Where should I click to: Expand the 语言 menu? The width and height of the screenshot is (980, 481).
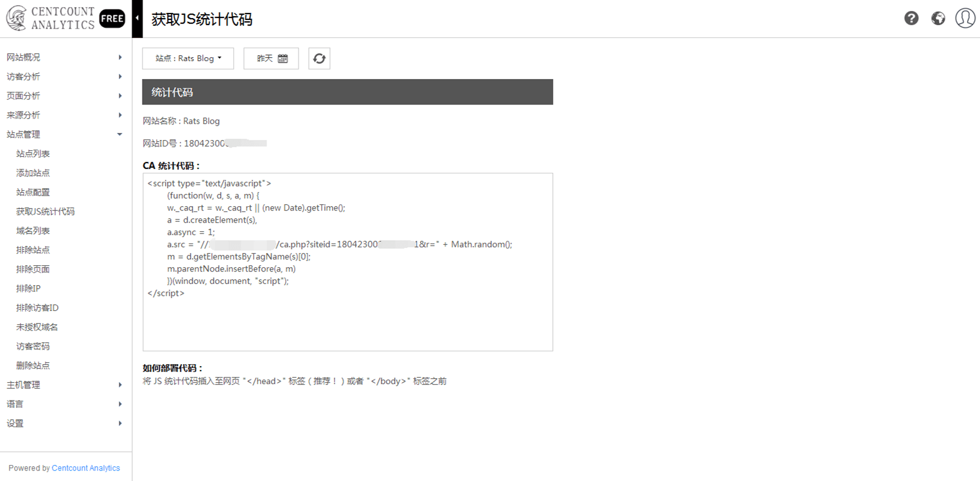click(x=66, y=404)
